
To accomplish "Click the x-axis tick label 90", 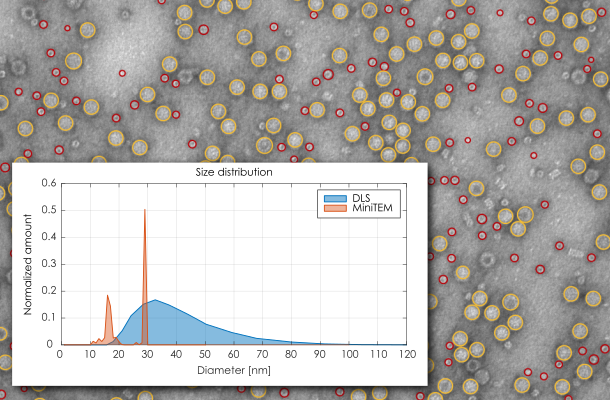I will pos(319,354).
